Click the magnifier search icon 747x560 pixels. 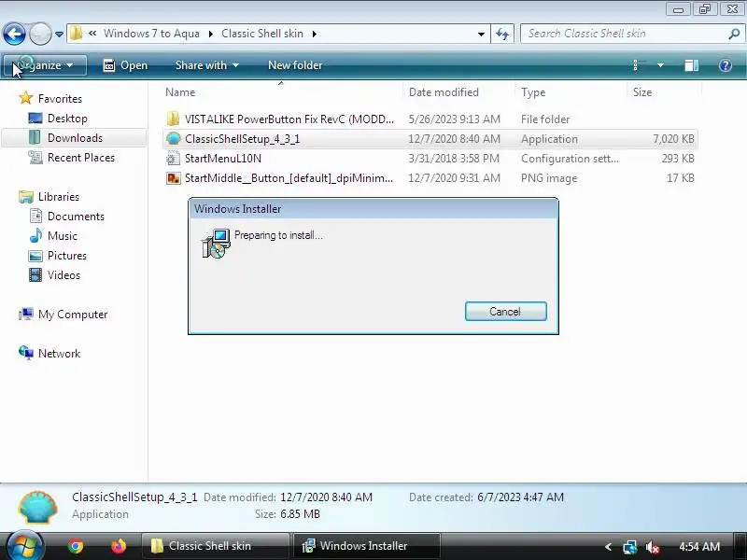pyautogui.click(x=734, y=34)
